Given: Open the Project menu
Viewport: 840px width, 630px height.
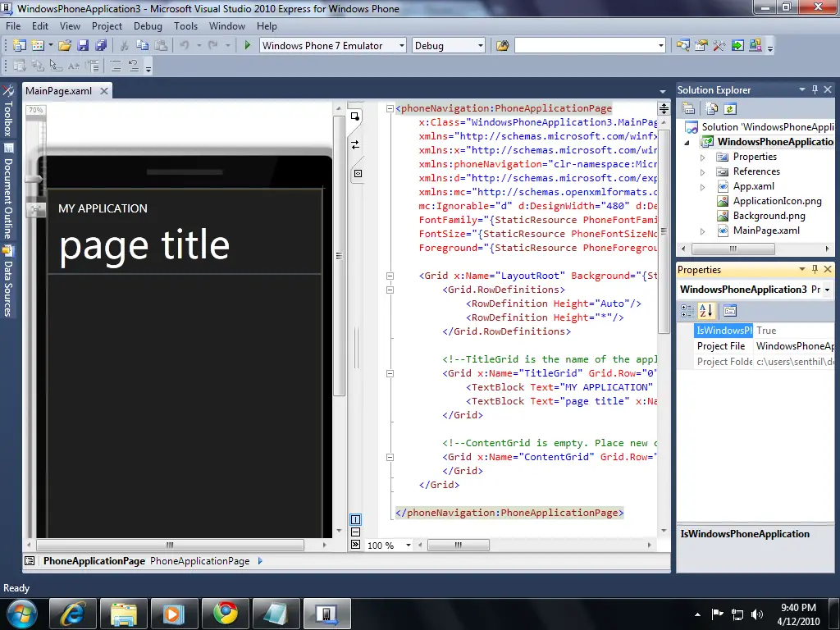Looking at the screenshot, I should click(107, 26).
